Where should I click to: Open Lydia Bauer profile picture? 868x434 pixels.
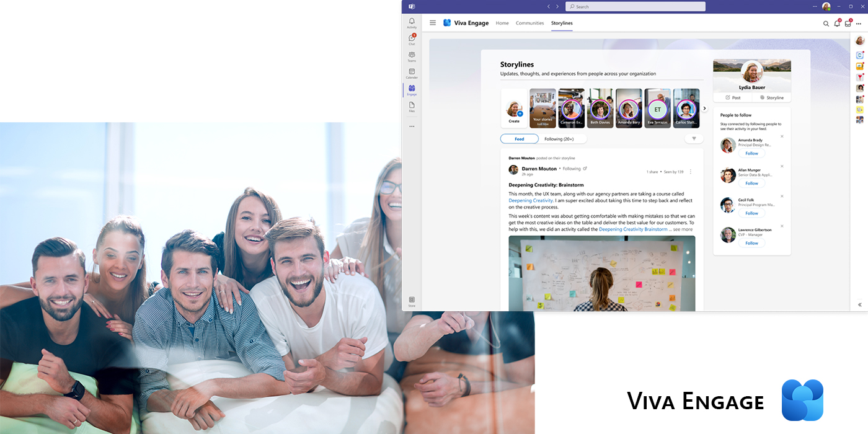click(x=752, y=71)
